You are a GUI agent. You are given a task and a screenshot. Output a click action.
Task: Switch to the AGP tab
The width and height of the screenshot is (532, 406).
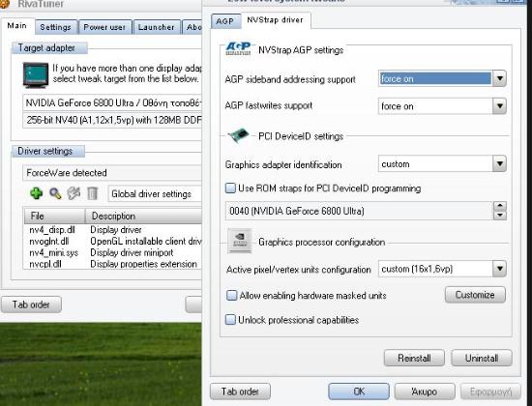[x=225, y=21]
